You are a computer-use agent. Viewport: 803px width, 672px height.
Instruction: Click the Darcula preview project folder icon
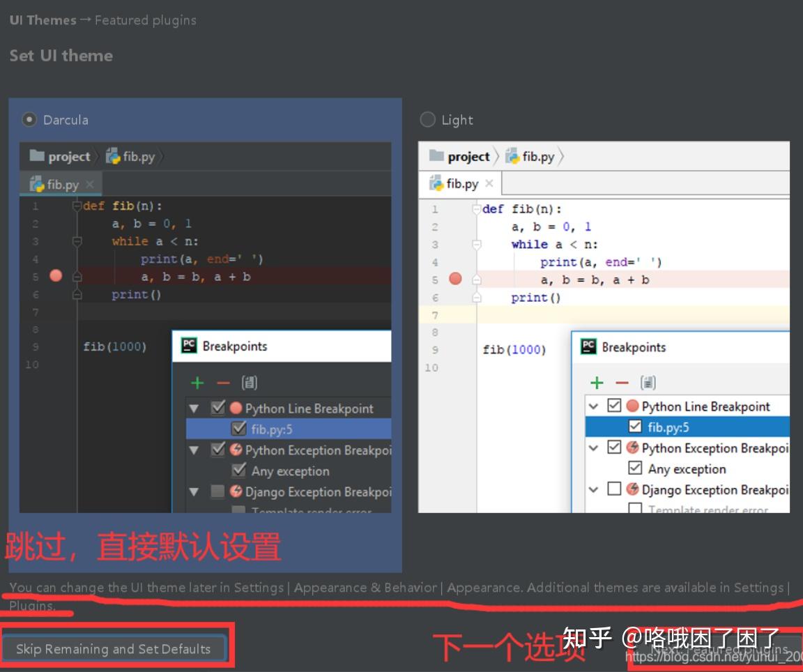(x=37, y=155)
